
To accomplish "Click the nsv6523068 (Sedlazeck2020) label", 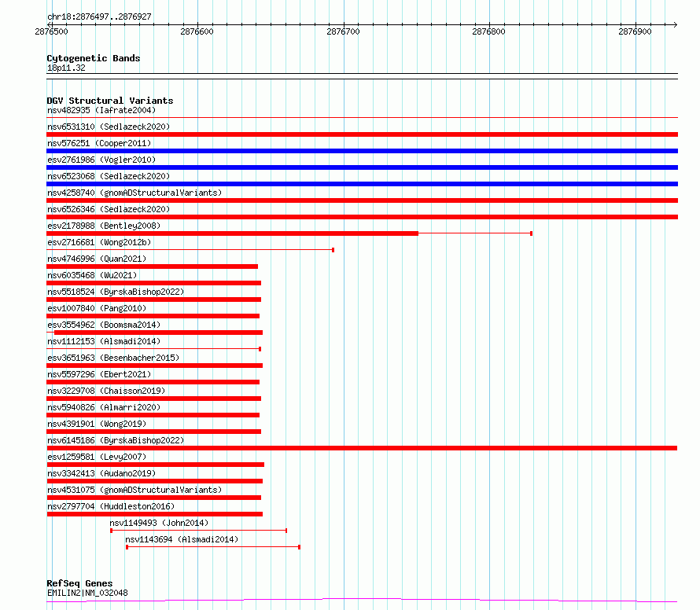I will click(109, 176).
